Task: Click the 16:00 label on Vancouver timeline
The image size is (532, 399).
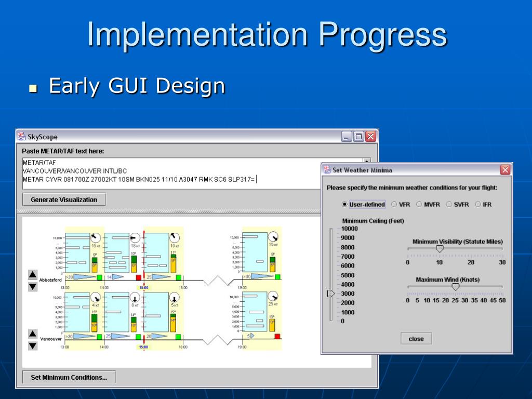Action: [x=183, y=347]
